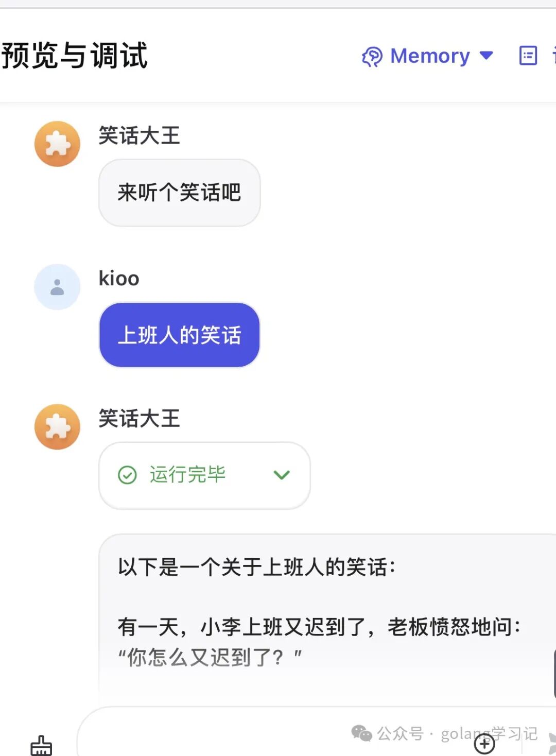Click the 运行完毕 status text
Screen dimensions: 556x756
click(187, 475)
